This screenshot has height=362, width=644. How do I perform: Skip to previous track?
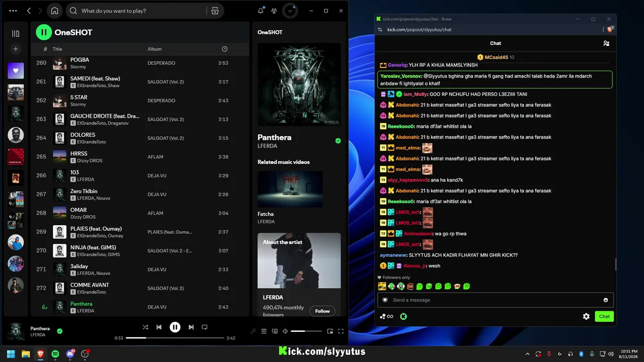coord(159,327)
